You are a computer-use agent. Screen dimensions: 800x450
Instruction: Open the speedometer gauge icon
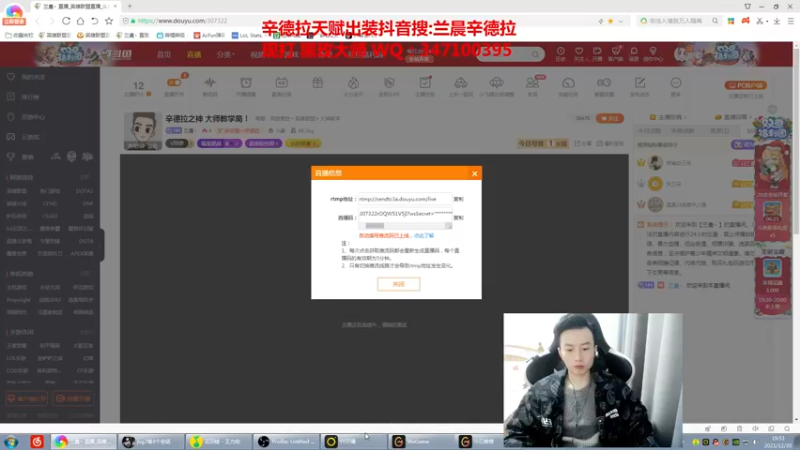568,83
